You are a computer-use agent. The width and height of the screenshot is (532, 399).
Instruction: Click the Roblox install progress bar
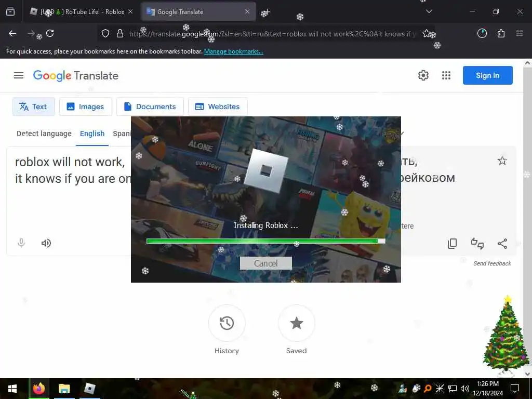pyautogui.click(x=265, y=241)
